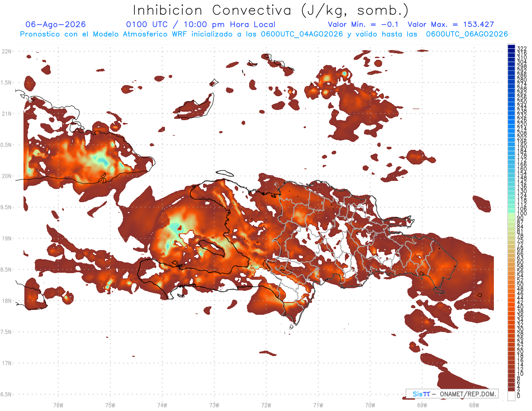
Task: Click the legend value "100"
Action: 522,213
